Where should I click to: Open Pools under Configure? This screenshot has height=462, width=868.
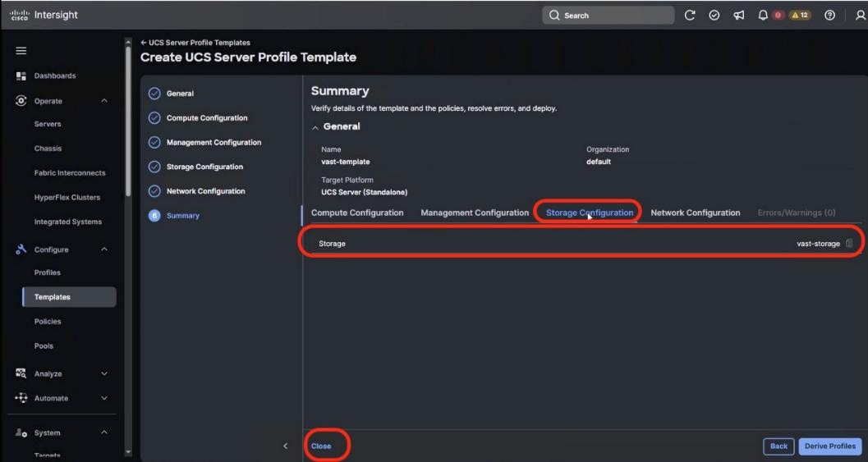tap(44, 345)
